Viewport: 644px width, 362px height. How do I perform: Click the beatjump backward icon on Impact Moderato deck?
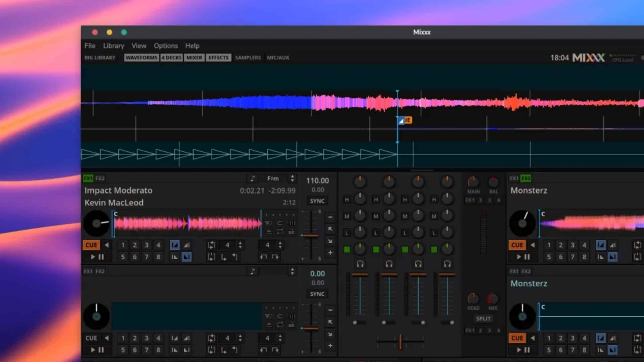tap(263, 257)
